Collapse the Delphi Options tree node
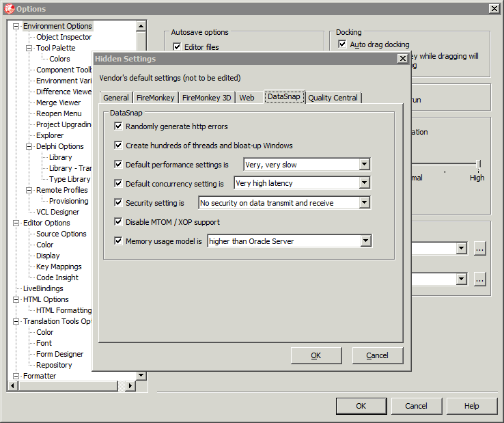The height and width of the screenshot is (423, 504). pos(29,146)
